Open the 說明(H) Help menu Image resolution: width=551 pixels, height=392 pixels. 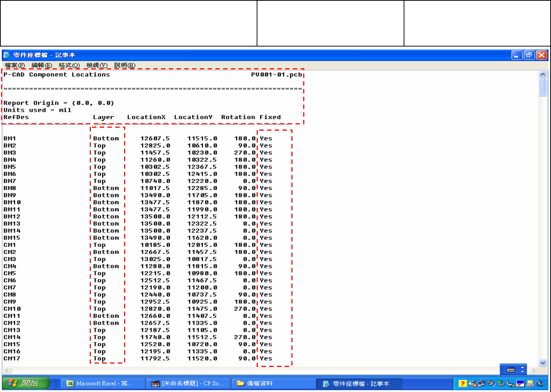pos(124,65)
